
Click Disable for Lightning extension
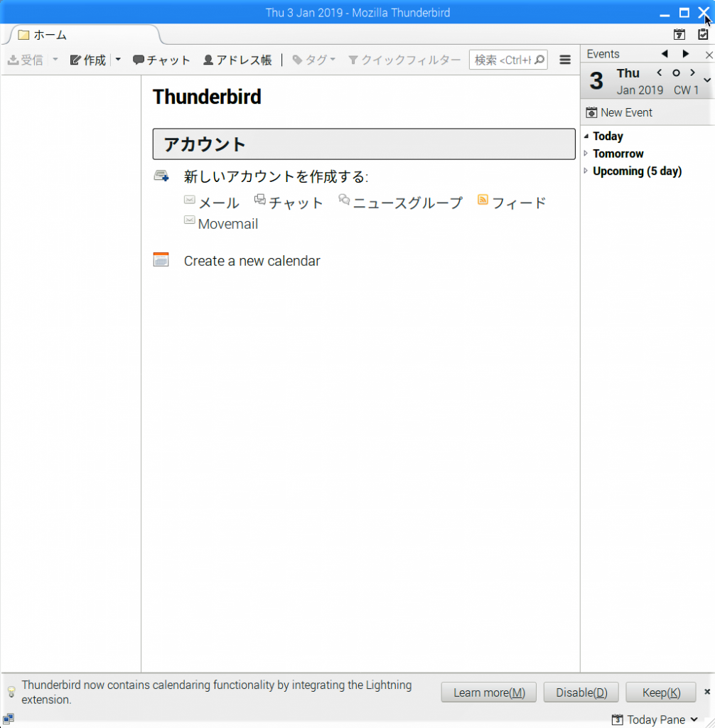[x=581, y=692]
